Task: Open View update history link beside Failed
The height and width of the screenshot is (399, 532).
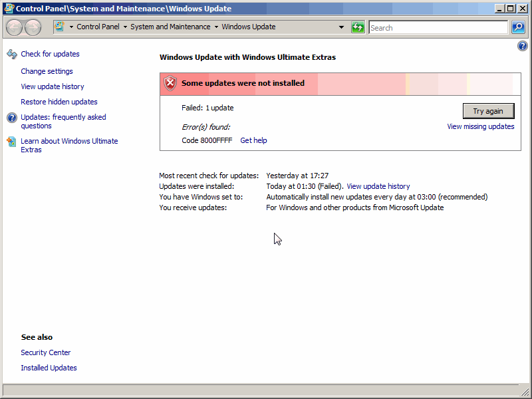Action: (378, 186)
